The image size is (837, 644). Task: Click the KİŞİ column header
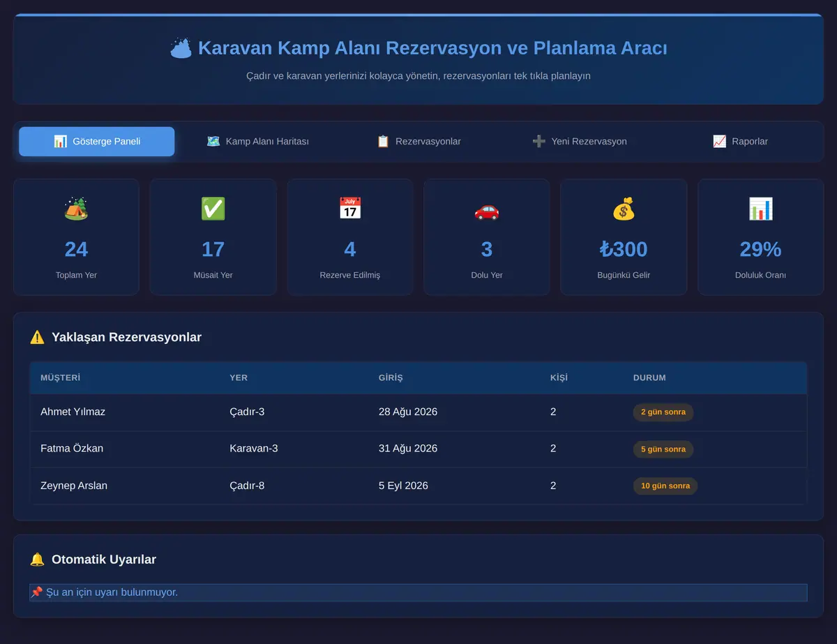click(559, 378)
